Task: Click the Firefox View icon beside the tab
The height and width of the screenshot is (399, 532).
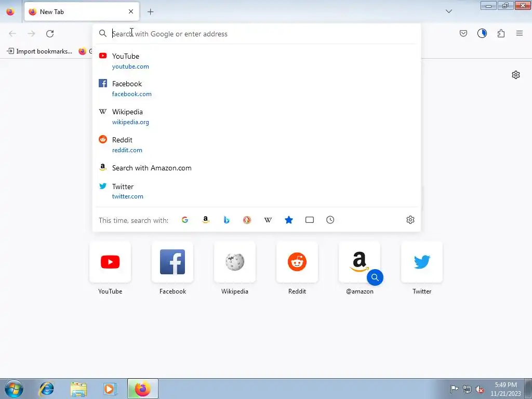Action: 10,11
